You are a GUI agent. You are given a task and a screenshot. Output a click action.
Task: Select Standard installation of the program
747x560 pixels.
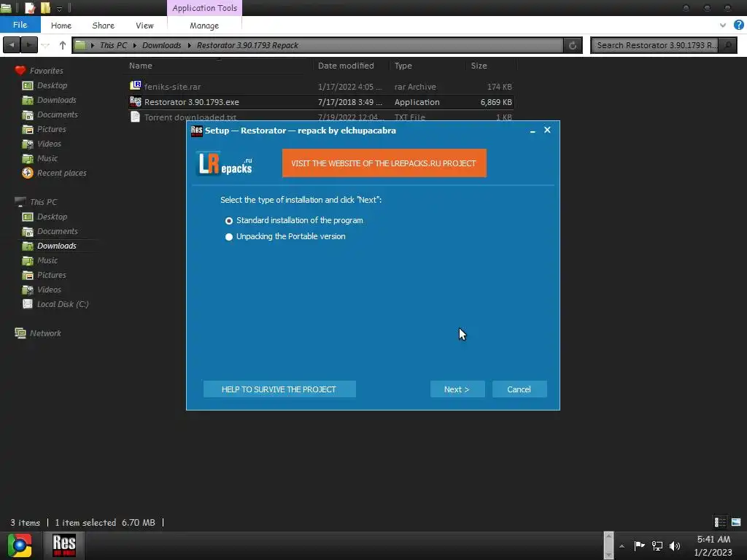[294, 220]
